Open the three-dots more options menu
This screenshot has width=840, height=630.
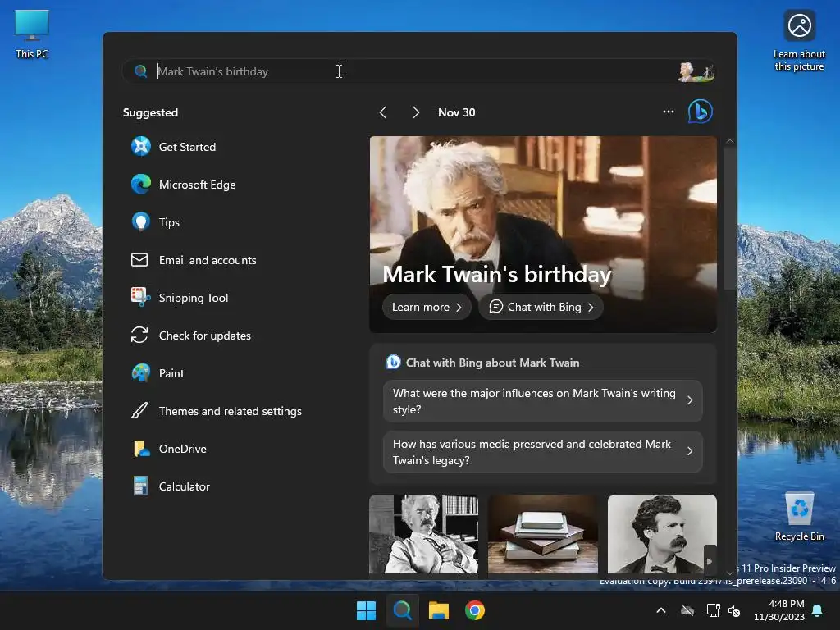(668, 112)
